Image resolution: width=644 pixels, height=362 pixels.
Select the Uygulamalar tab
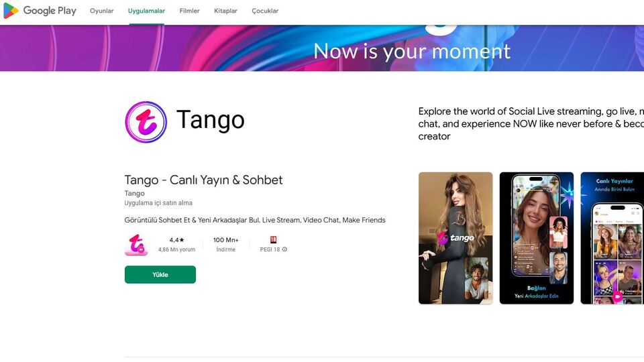pos(146,11)
